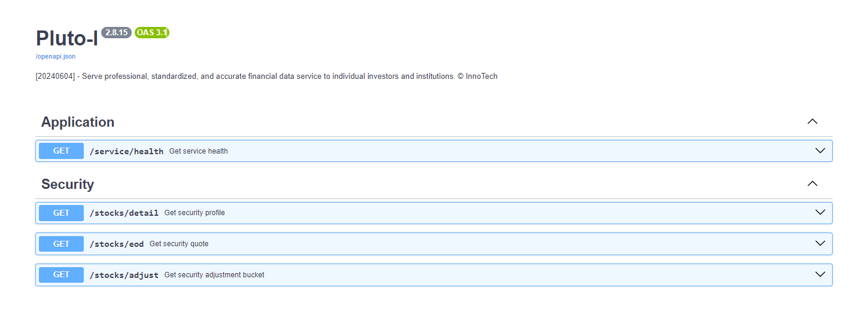Click the GET badge for /stocks/adjust
The height and width of the screenshot is (309, 868).
[x=61, y=275]
